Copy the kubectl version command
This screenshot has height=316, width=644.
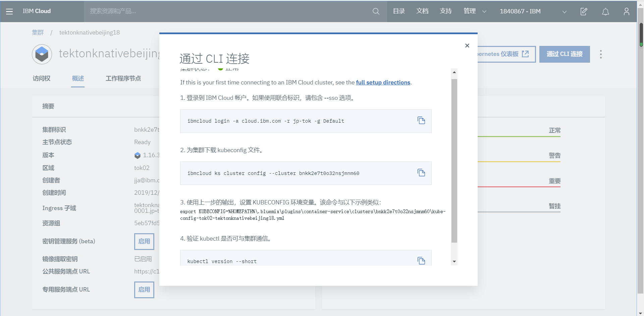[421, 261]
